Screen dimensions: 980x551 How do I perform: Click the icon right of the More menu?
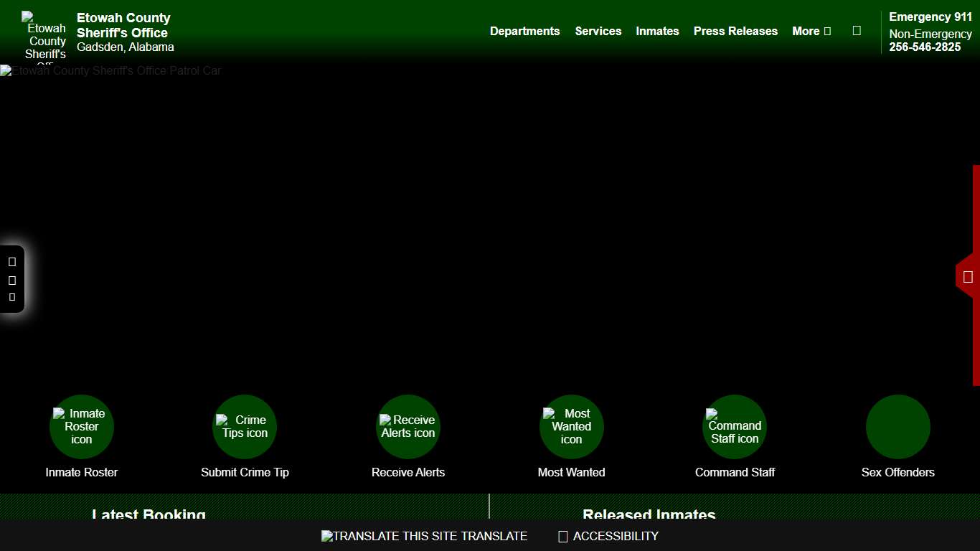(x=857, y=31)
